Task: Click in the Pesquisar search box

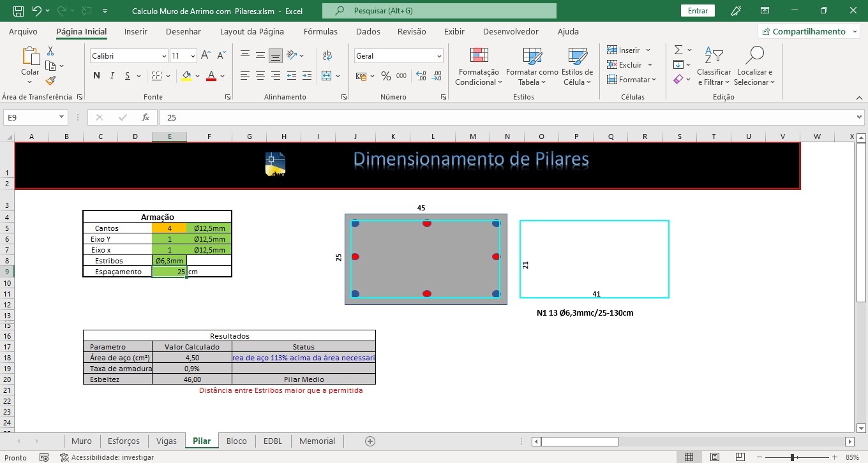Action: pos(439,11)
